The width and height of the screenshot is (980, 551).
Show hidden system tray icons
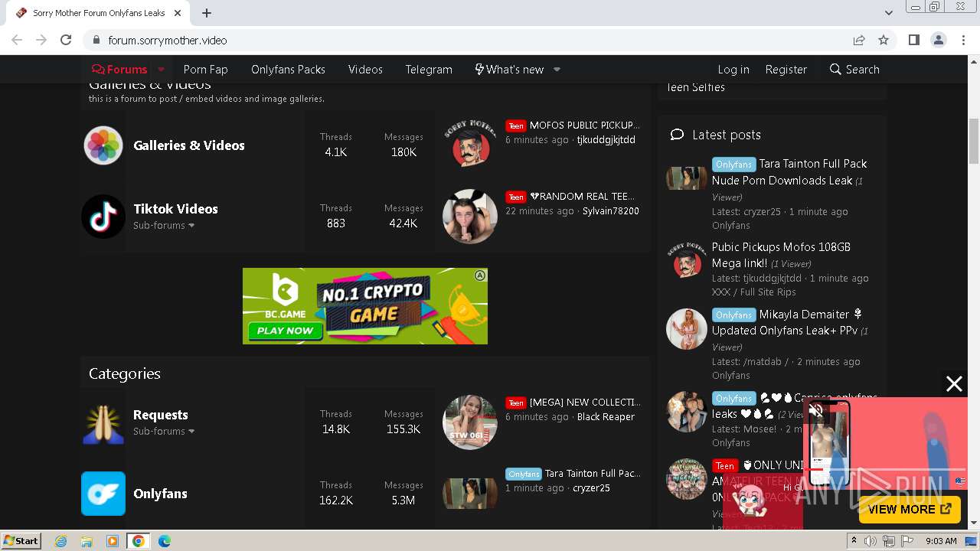coord(854,541)
